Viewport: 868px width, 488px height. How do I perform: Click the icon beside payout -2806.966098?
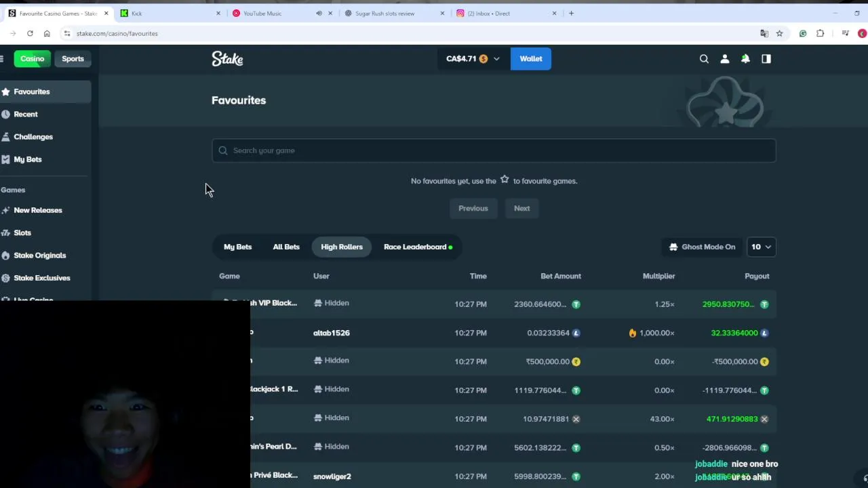[x=764, y=447]
